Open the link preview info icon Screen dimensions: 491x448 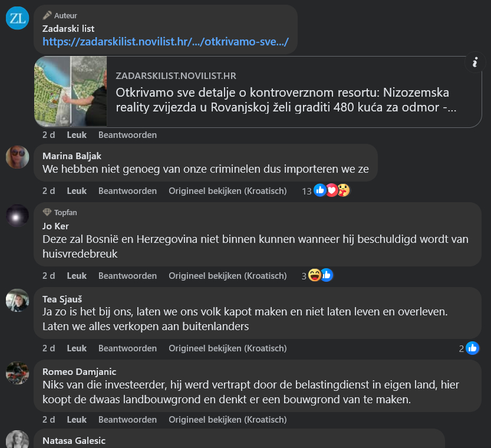pos(474,62)
